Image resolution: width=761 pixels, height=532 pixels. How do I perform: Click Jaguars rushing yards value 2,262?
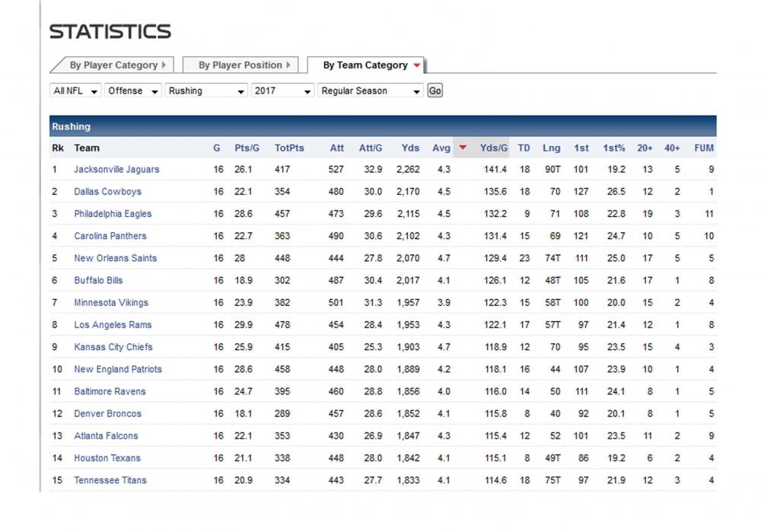pos(408,170)
